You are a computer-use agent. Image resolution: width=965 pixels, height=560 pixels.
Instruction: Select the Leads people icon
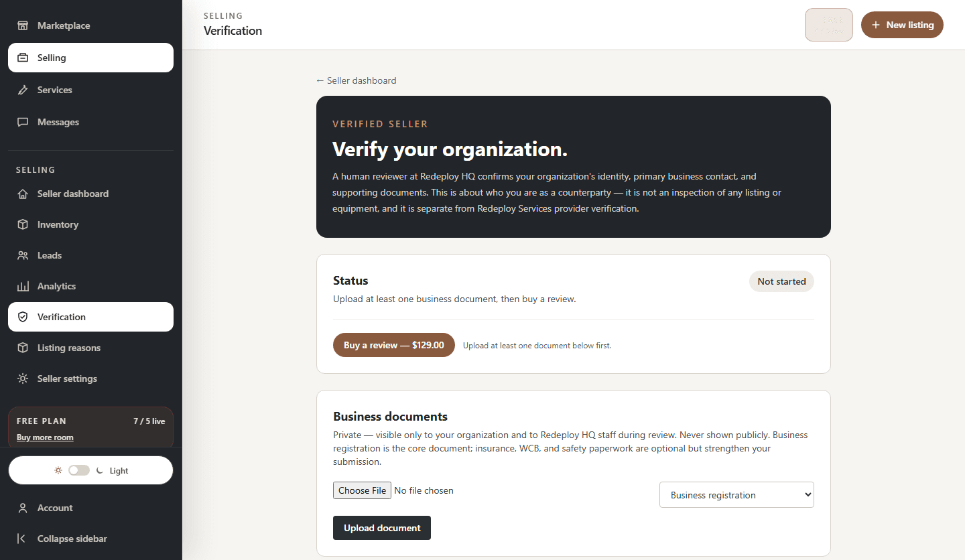(23, 255)
